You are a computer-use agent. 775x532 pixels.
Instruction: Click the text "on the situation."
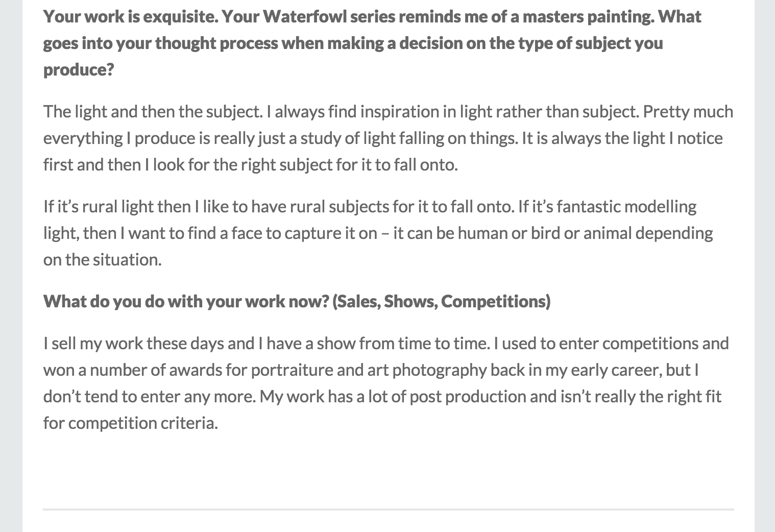point(103,260)
